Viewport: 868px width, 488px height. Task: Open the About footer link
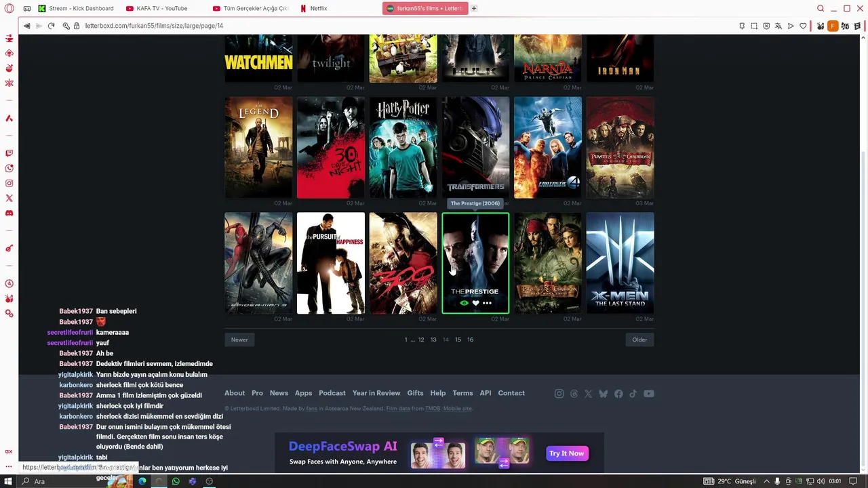click(235, 393)
